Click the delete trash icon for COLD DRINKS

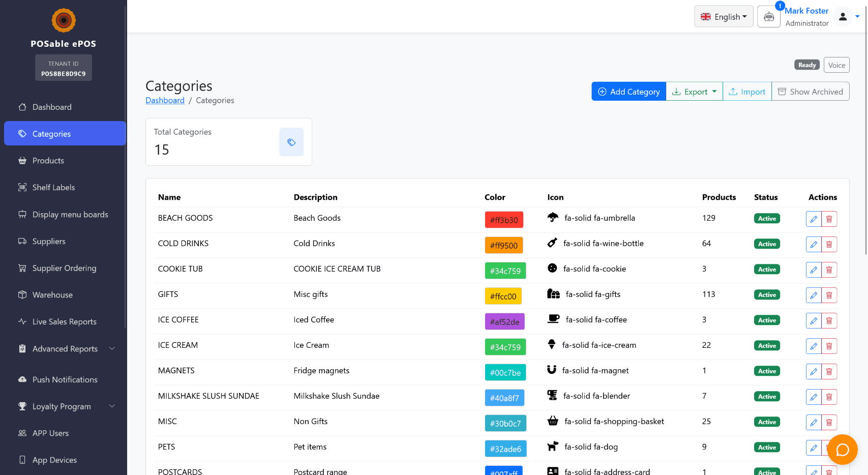pyautogui.click(x=829, y=245)
